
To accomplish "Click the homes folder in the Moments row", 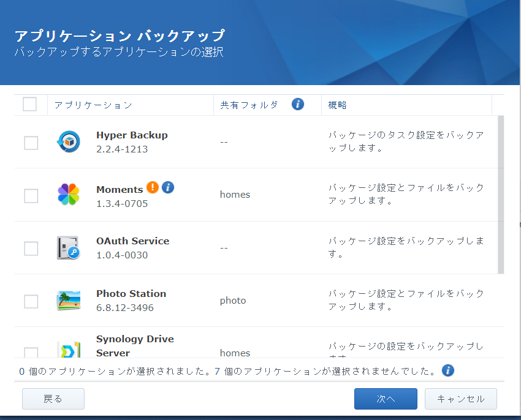I will [235, 195].
